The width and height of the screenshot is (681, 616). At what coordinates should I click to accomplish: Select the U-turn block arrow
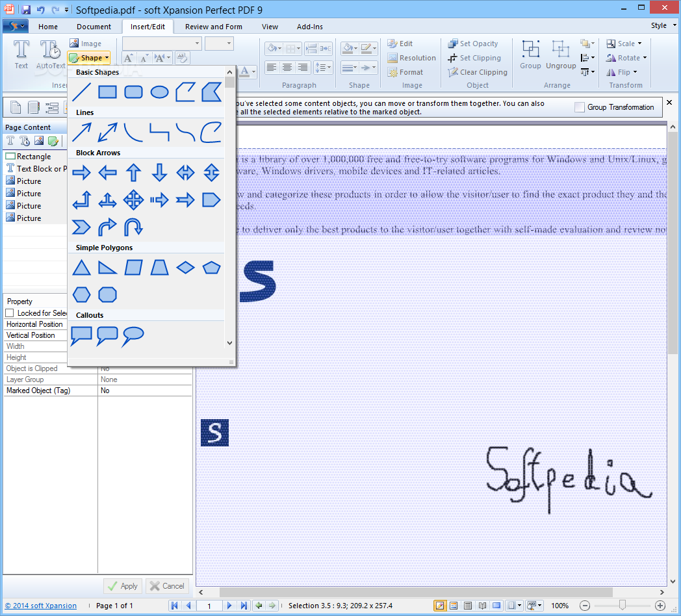(x=133, y=227)
